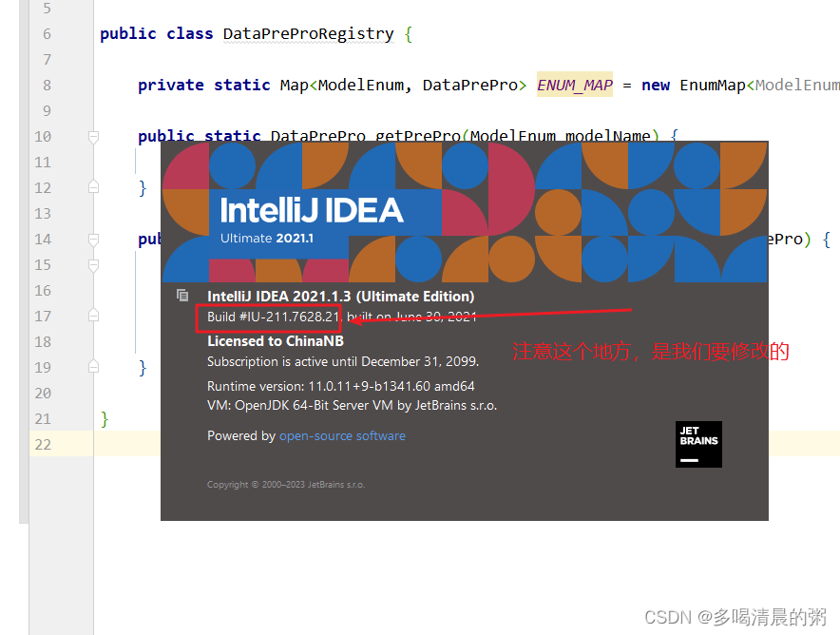This screenshot has width=840, height=635.
Task: Click the 'Ultimate 2021.1' banner text
Action: pos(267,239)
